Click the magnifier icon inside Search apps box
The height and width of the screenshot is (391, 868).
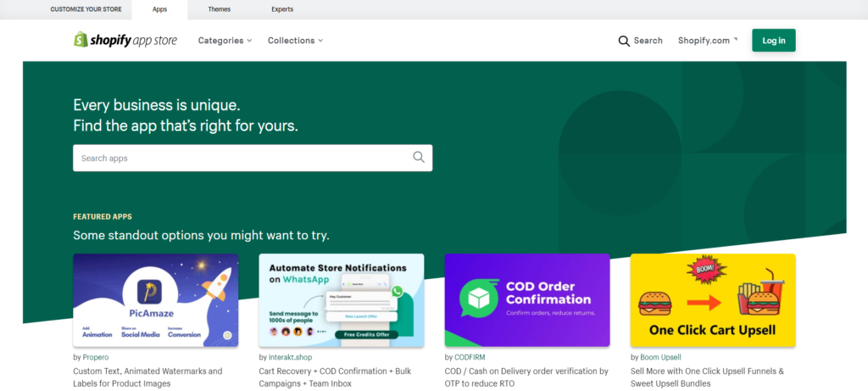[x=419, y=157]
